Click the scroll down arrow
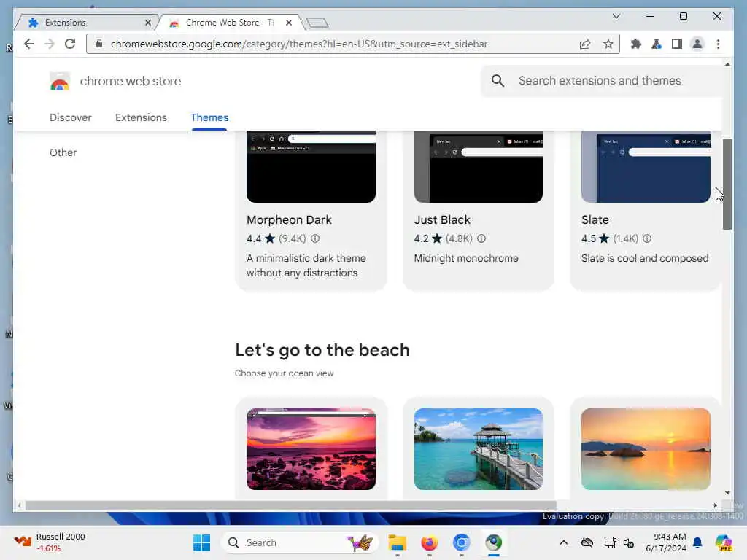The image size is (747, 560). pyautogui.click(x=727, y=493)
